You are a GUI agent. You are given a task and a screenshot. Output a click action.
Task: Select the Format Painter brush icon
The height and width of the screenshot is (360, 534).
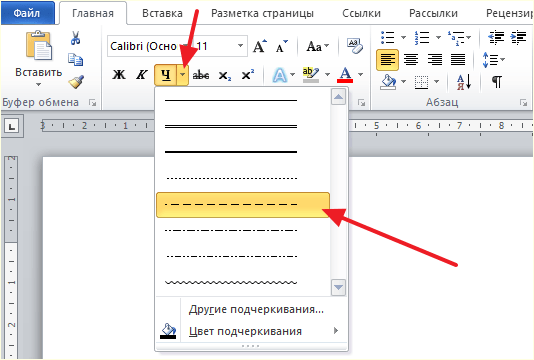point(76,82)
